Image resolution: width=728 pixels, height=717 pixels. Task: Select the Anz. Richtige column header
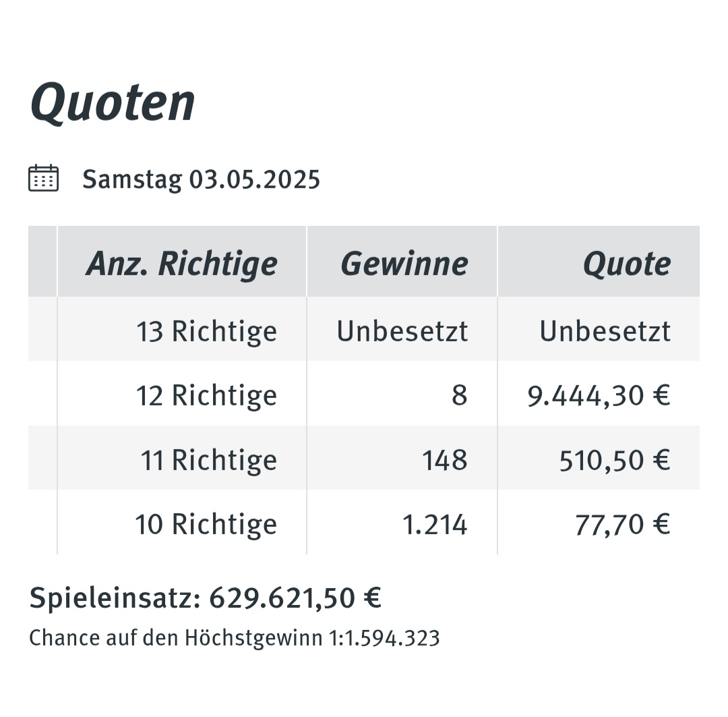click(182, 264)
